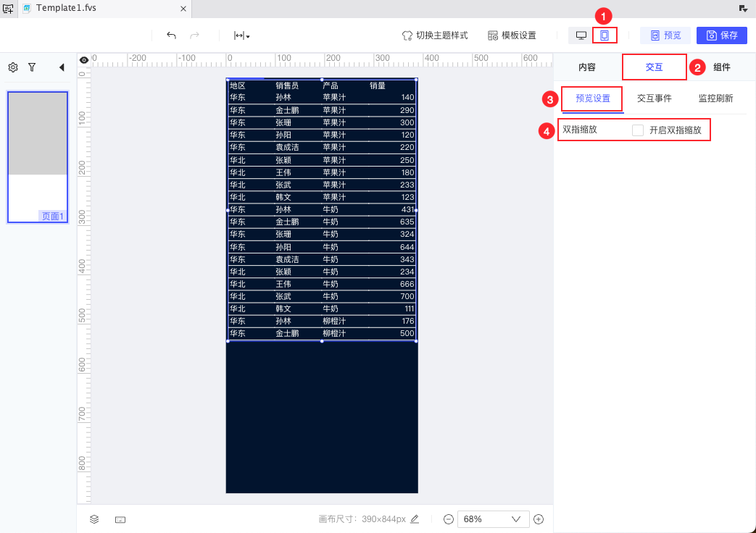Enable the 开启双指缩放 checkbox
This screenshot has height=533, width=756.
point(637,130)
